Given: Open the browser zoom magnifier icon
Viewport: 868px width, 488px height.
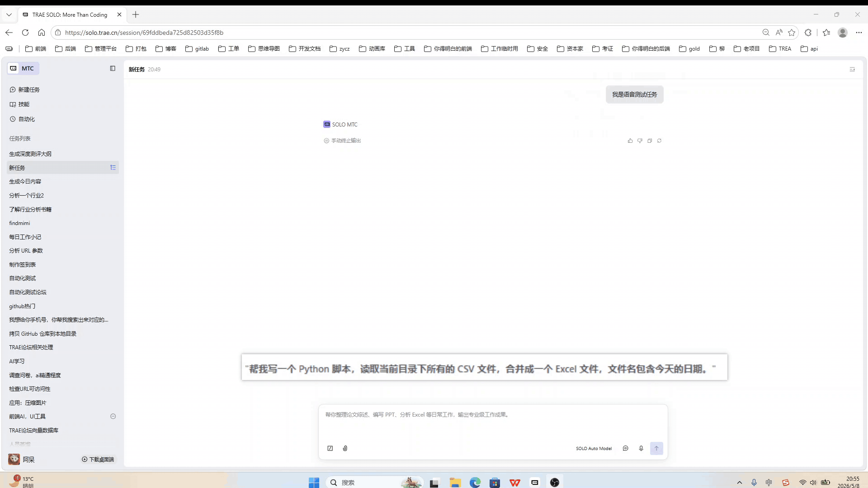Looking at the screenshot, I should click(766, 33).
